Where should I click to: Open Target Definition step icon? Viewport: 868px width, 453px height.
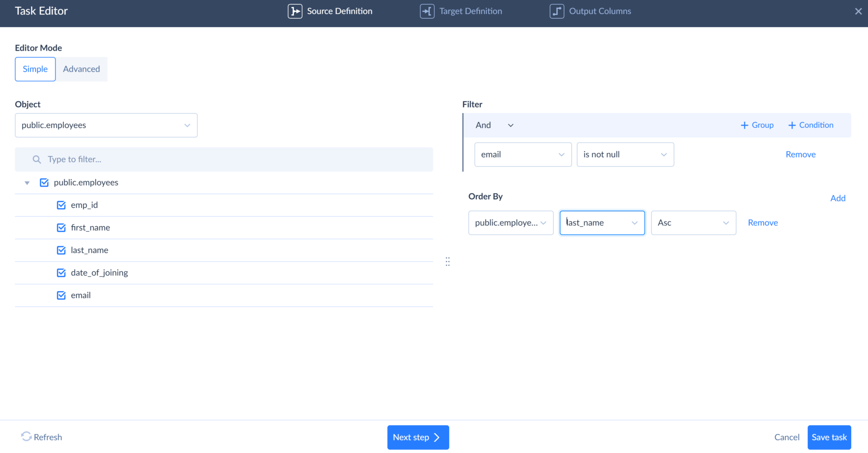pos(427,11)
